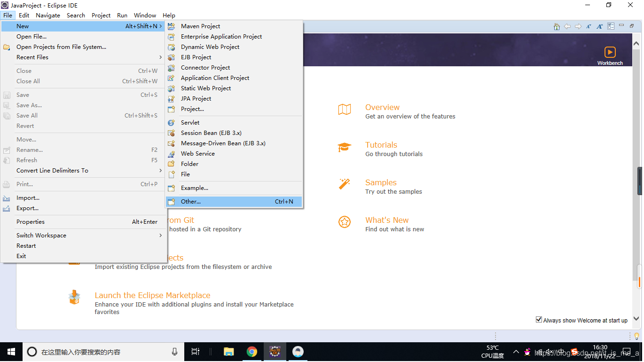
Task: Go forward with the right arrow icon
Action: click(578, 26)
